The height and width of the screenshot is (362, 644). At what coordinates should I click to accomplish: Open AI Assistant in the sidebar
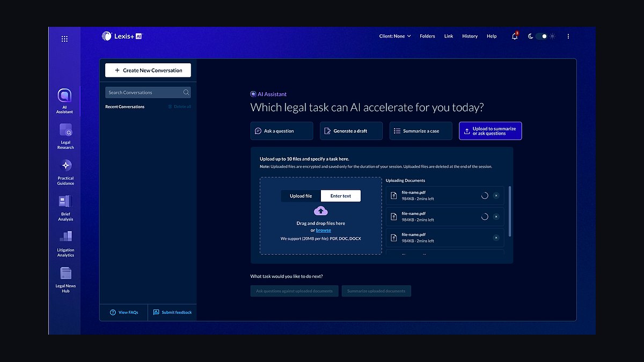click(64, 101)
